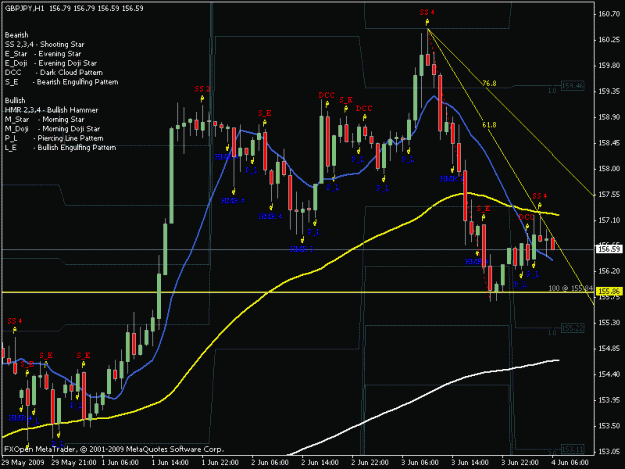Screen dimensions: 625x469
Task: Click the 'E_Doji - Evening Doji Star' legend line
Action: click(51, 63)
